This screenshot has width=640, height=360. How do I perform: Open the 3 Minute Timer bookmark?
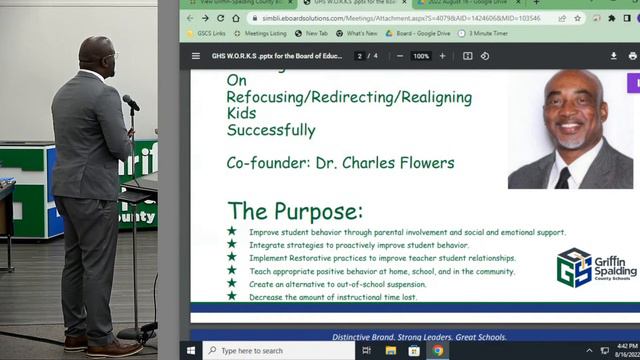pos(483,33)
